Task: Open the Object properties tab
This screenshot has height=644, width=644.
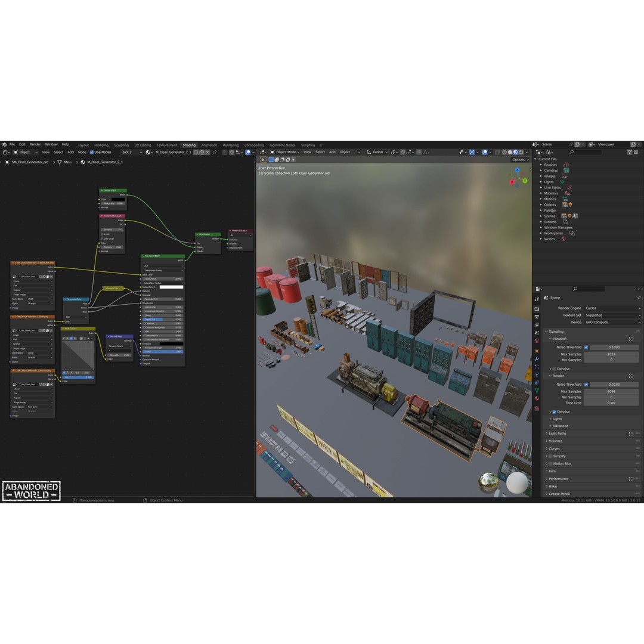Action: (x=537, y=351)
